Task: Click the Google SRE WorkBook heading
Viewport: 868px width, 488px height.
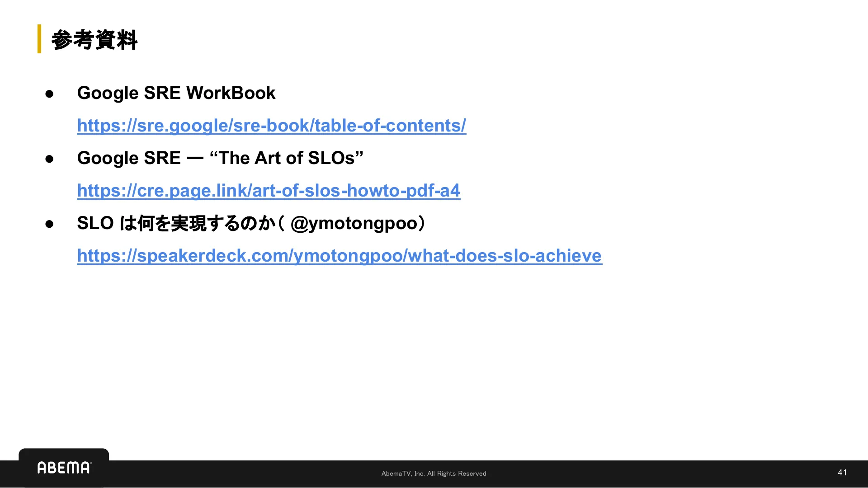Action: [176, 93]
